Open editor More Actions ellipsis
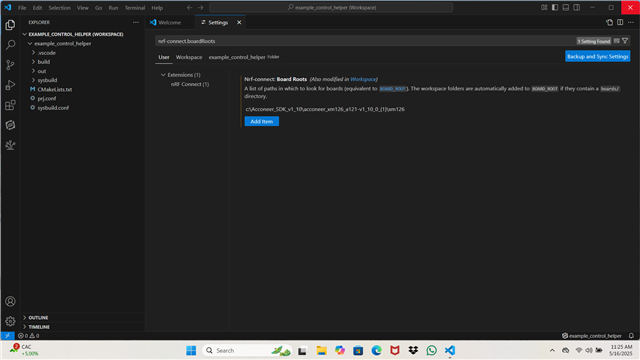The image size is (640, 360). click(631, 22)
